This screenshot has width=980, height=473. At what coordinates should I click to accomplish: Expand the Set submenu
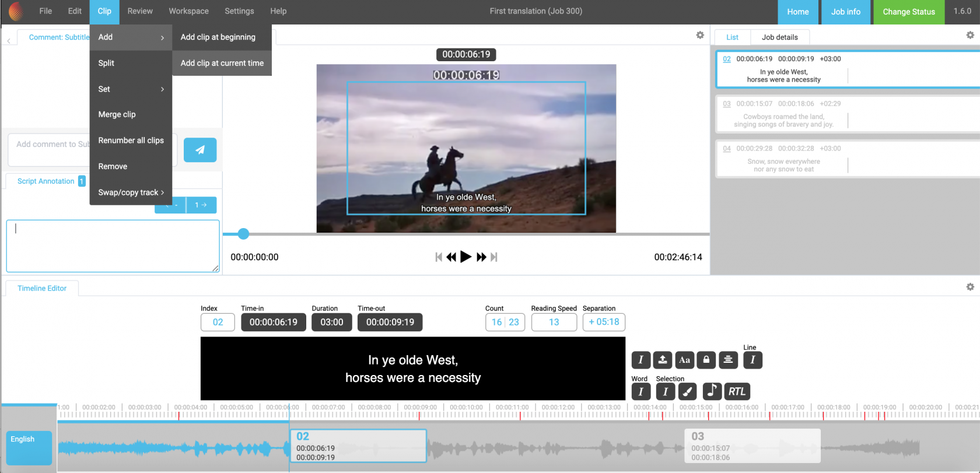click(x=131, y=89)
